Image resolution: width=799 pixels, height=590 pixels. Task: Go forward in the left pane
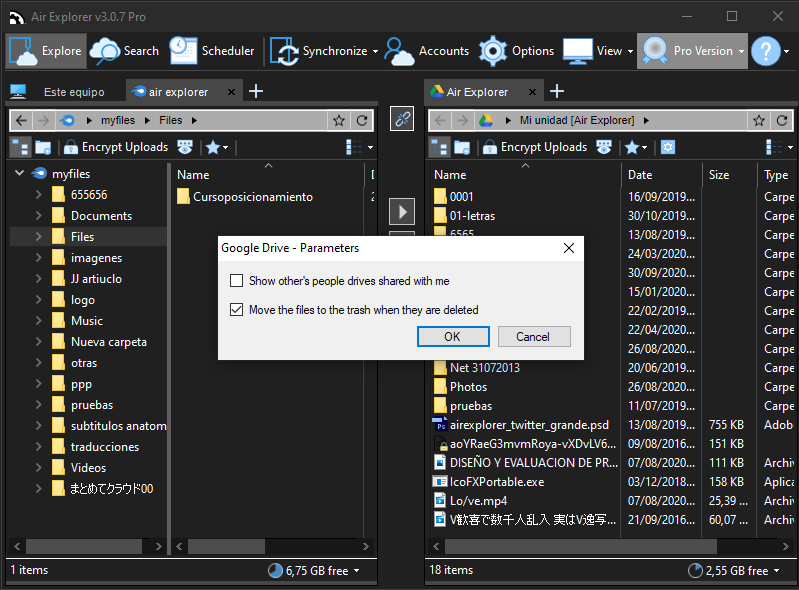pyautogui.click(x=44, y=120)
